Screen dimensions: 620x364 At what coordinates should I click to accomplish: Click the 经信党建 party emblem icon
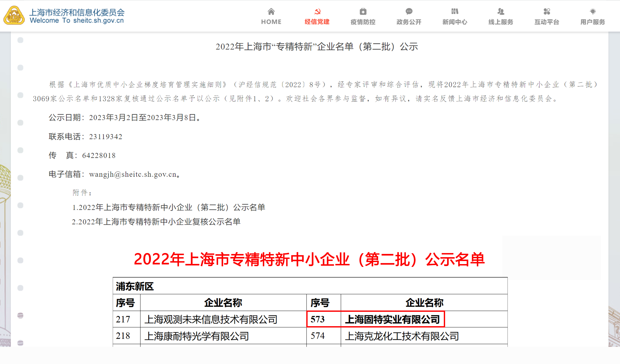pyautogui.click(x=317, y=11)
